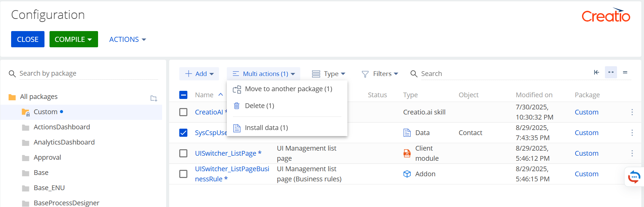The width and height of the screenshot is (644, 207).
Task: Open the Type filter dropdown
Action: click(329, 74)
